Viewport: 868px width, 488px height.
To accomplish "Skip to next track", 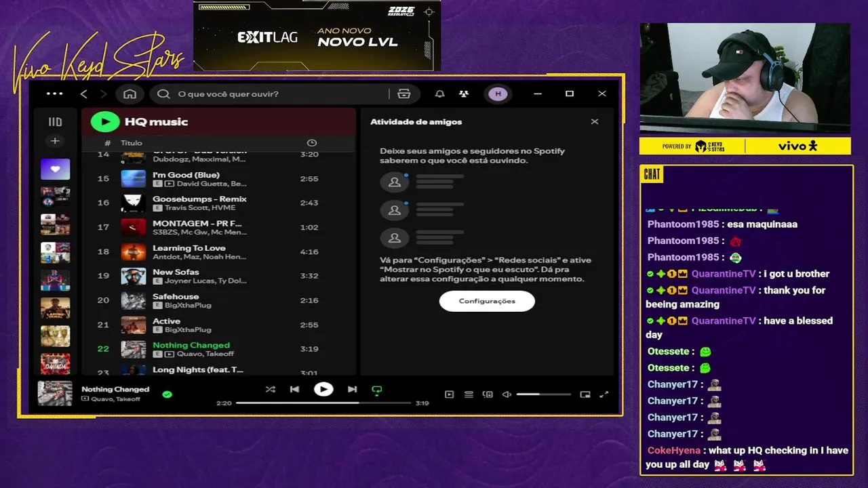I will 352,390.
